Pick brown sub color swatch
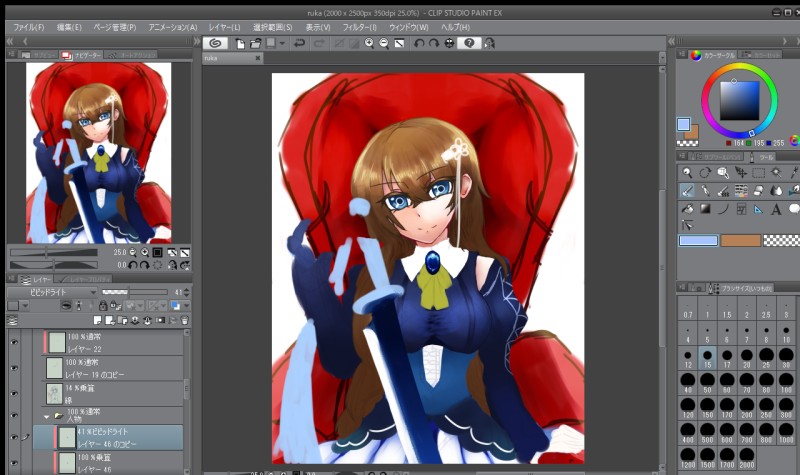800x475 pixels. [740, 240]
